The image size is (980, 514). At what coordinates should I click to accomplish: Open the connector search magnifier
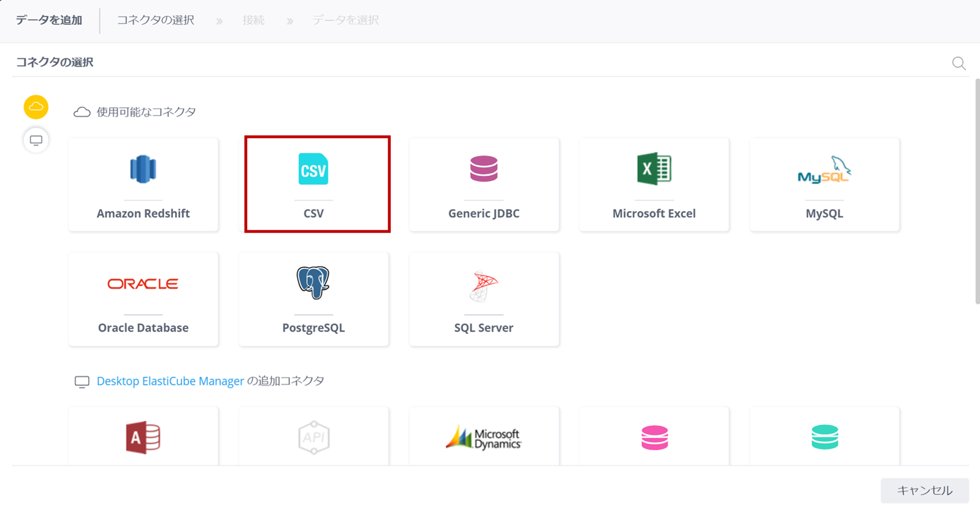click(959, 63)
